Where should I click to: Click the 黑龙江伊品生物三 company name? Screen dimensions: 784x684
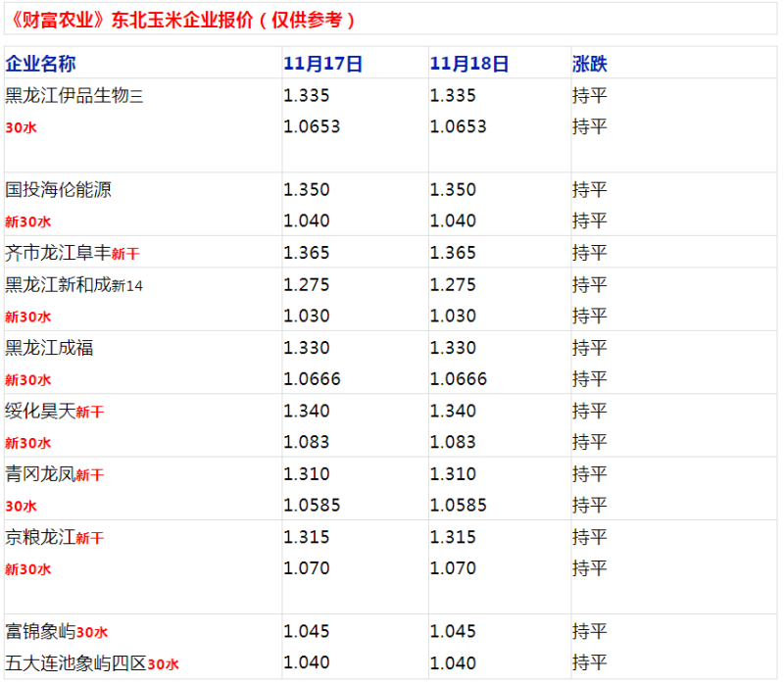[74, 95]
